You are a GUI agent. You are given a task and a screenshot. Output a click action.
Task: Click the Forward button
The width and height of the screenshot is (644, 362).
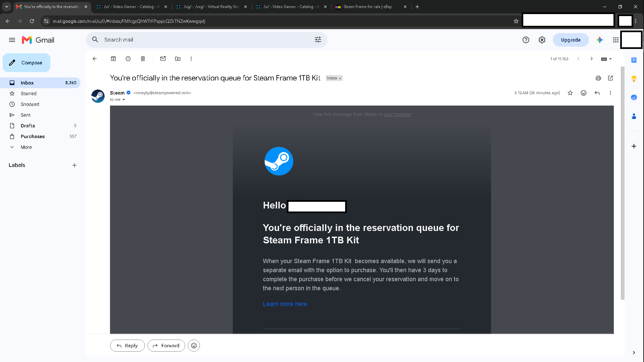(166, 346)
